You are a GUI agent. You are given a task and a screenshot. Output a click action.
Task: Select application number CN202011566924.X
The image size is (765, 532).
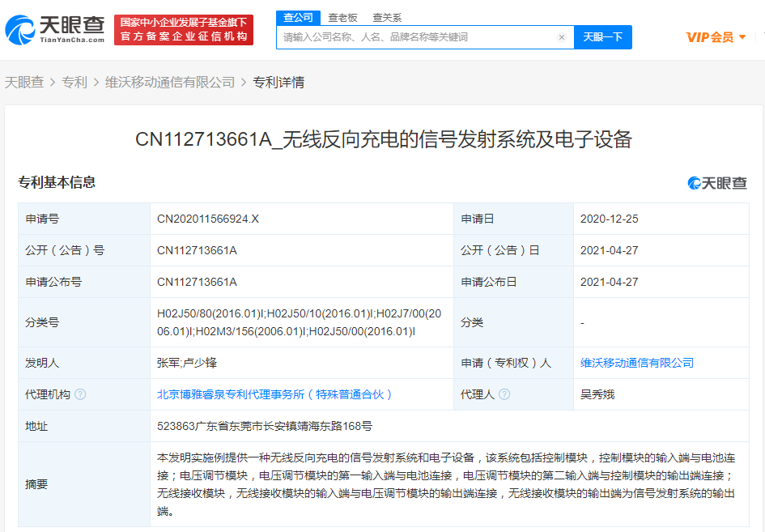tap(208, 219)
